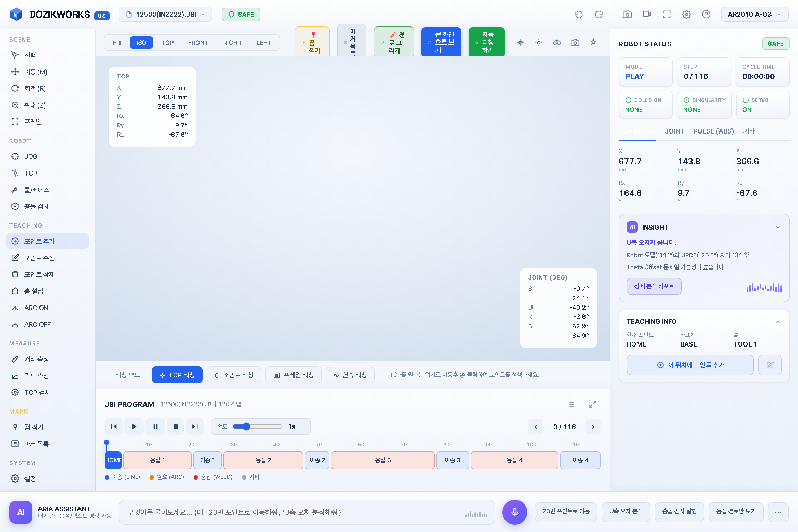This screenshot has height=532, width=798.
Task: Collapse the TEACHING INFO panel
Action: [x=778, y=322]
